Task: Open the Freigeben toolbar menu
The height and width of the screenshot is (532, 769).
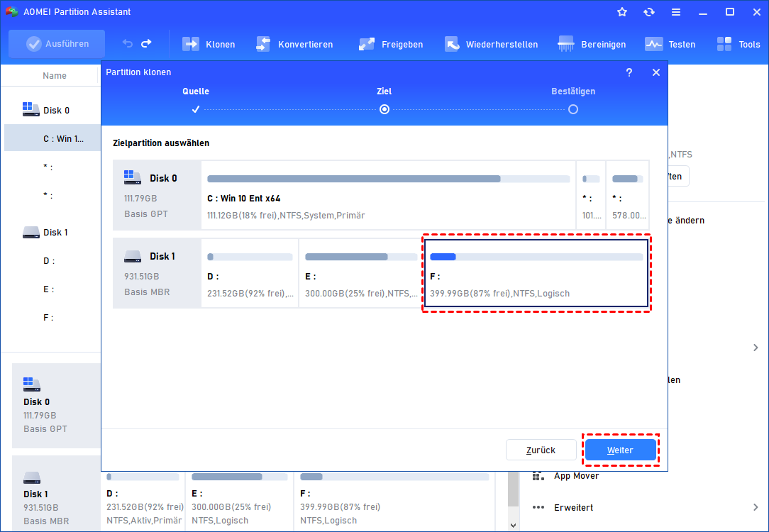Action: click(x=390, y=44)
